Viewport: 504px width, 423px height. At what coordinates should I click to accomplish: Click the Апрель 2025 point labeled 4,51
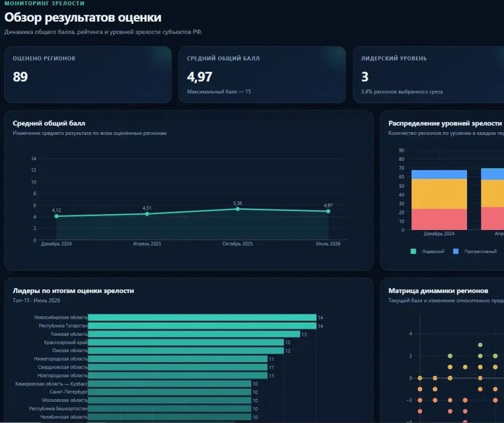click(x=147, y=214)
